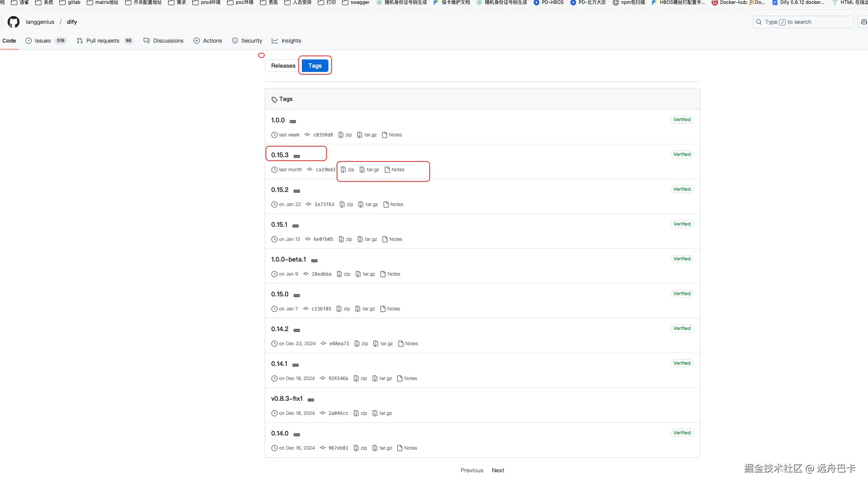Open the Issues tab
868x486 pixels.
pyautogui.click(x=43, y=41)
